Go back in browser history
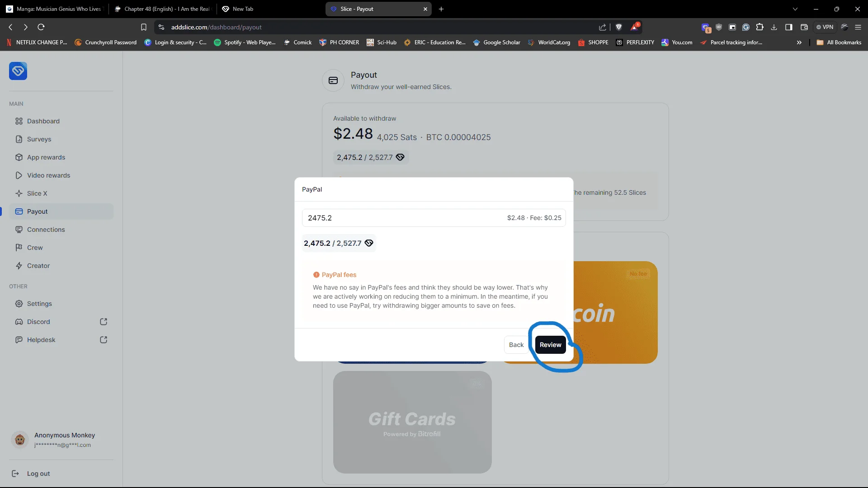Viewport: 868px width, 488px height. click(x=11, y=27)
